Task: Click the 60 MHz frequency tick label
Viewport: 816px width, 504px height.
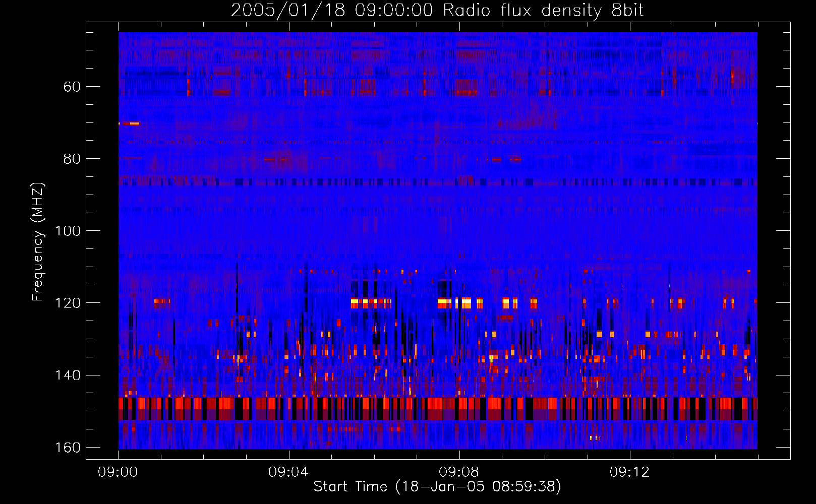Action: click(x=72, y=87)
